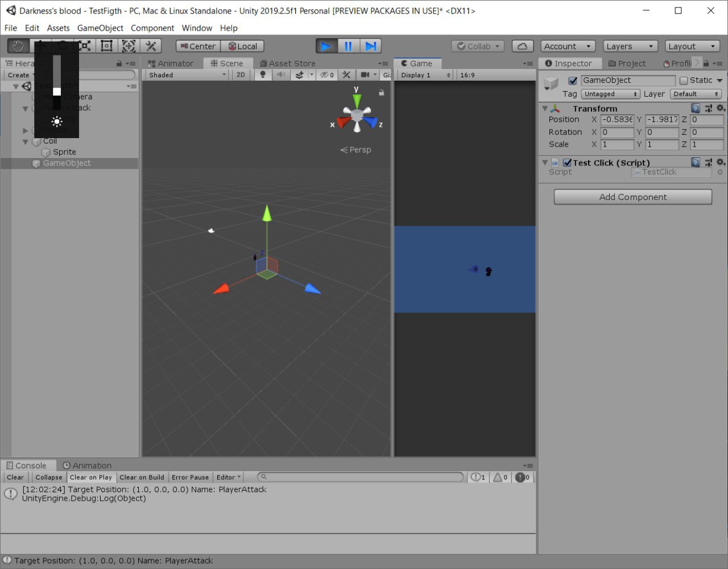Click the red X axis cone of the gizmo
The height and width of the screenshot is (569, 728).
click(x=344, y=122)
